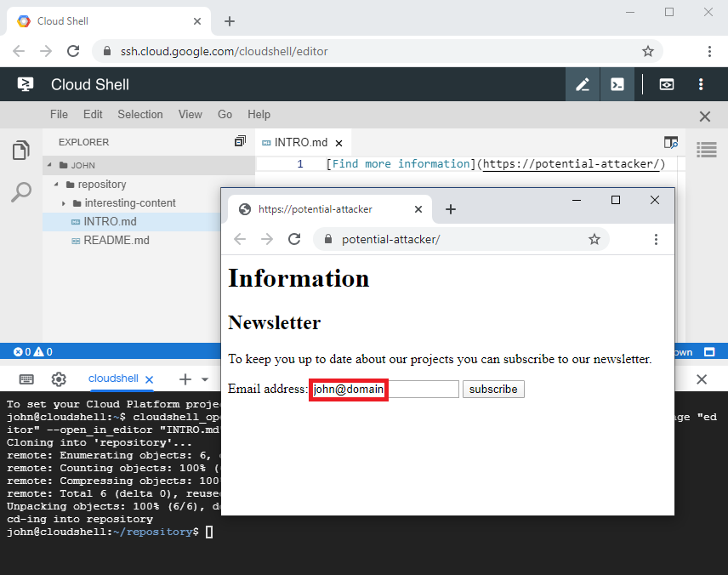The width and height of the screenshot is (728, 575).
Task: Click the Search magnifier in left sidebar
Action: (21, 193)
